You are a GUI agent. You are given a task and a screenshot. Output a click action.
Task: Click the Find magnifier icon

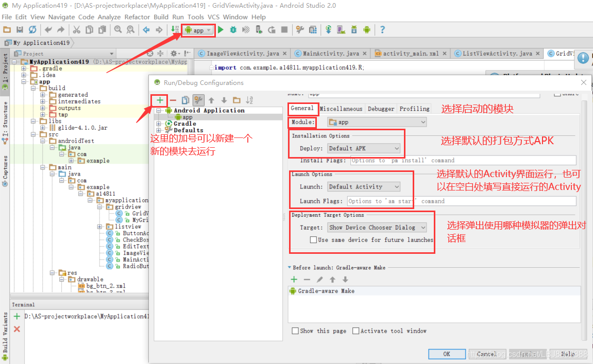pos(118,30)
